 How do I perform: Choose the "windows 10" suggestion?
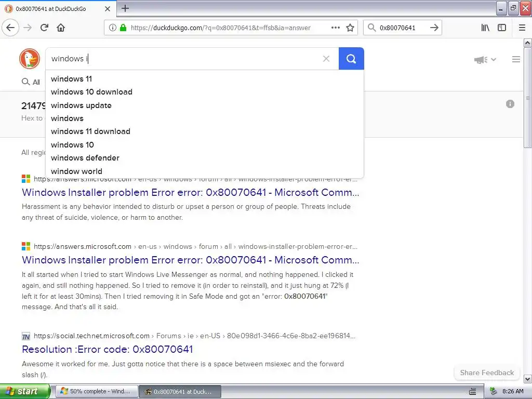coord(205,144)
